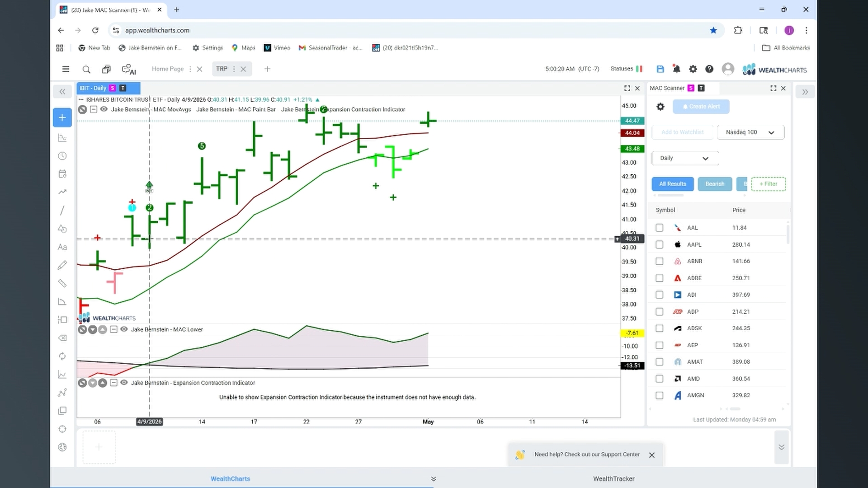The height and width of the screenshot is (488, 868).
Task: Switch to the WealthTracker bottom tab
Action: click(x=613, y=479)
